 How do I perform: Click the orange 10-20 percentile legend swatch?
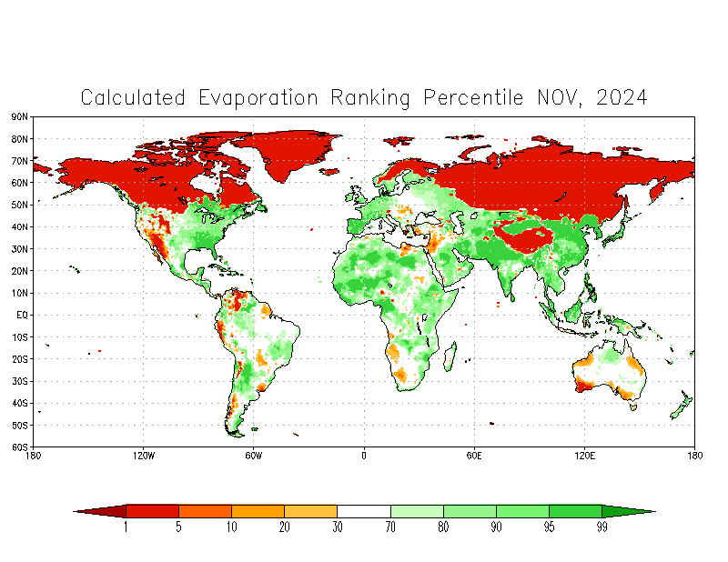point(258,511)
